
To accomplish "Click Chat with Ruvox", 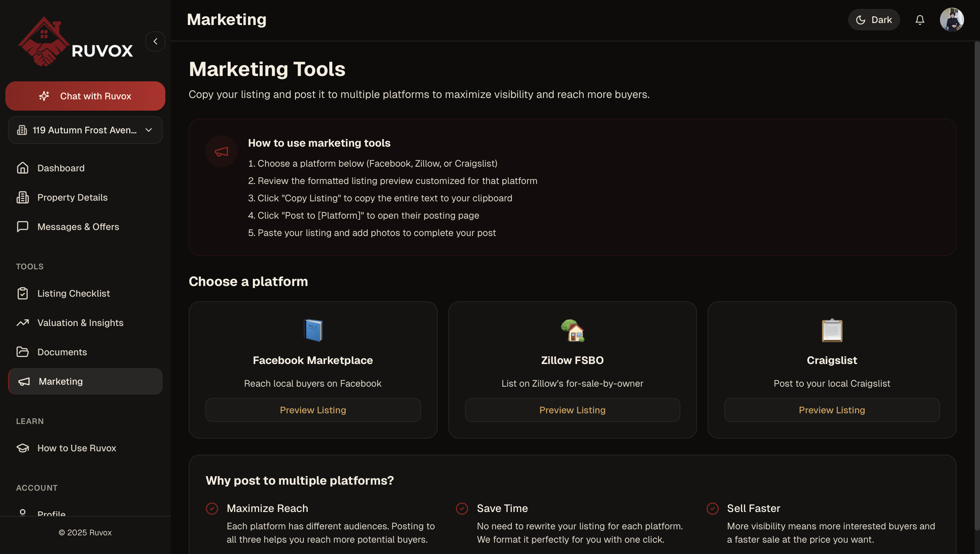I will click(x=85, y=96).
